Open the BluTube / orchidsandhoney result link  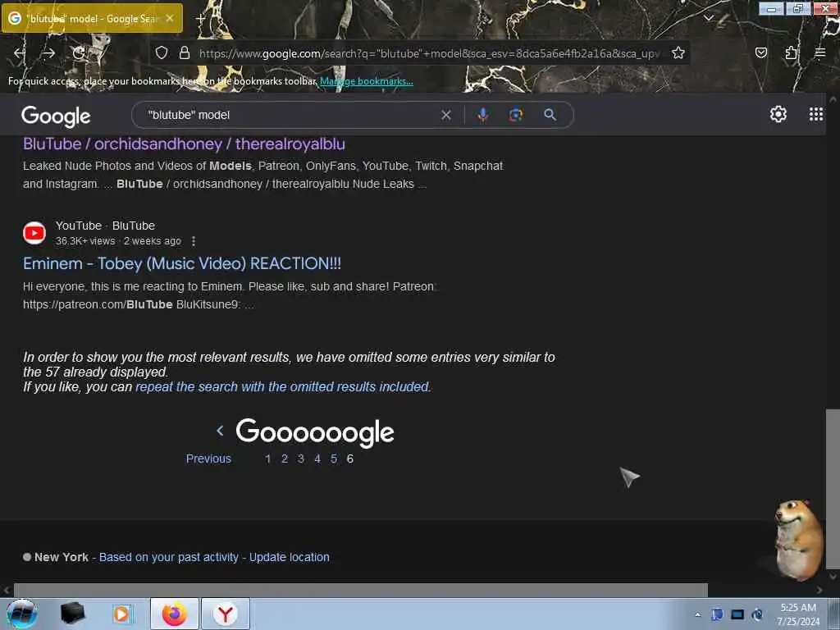pyautogui.click(x=184, y=144)
